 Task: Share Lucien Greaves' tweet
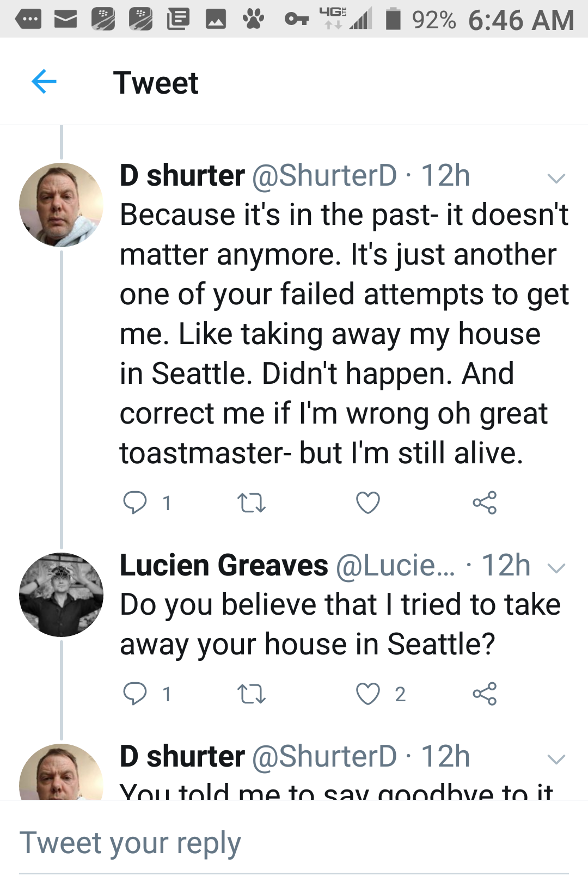click(x=485, y=694)
